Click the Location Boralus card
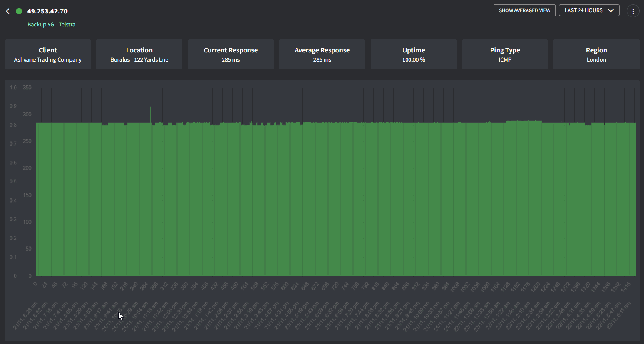 (x=139, y=55)
